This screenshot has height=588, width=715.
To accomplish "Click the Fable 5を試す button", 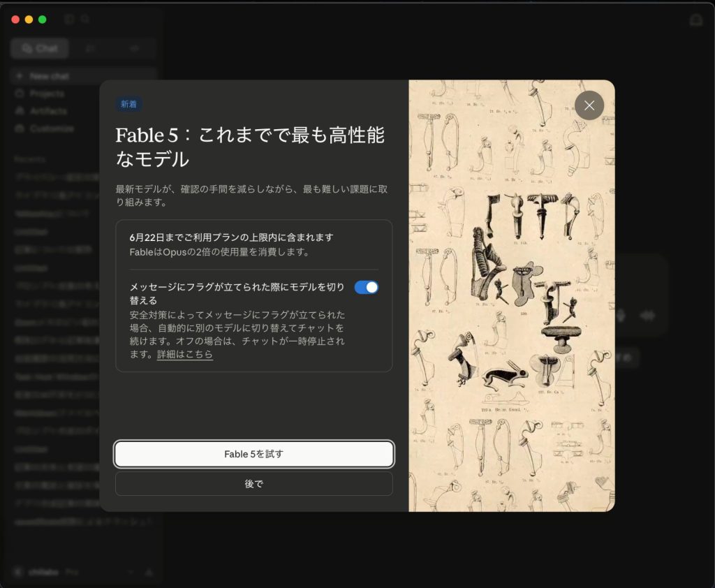I will click(254, 454).
